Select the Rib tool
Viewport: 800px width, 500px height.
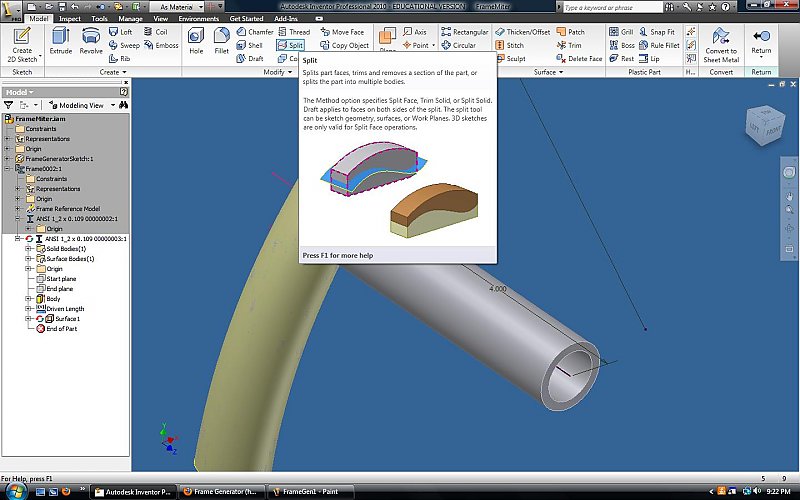pos(119,58)
